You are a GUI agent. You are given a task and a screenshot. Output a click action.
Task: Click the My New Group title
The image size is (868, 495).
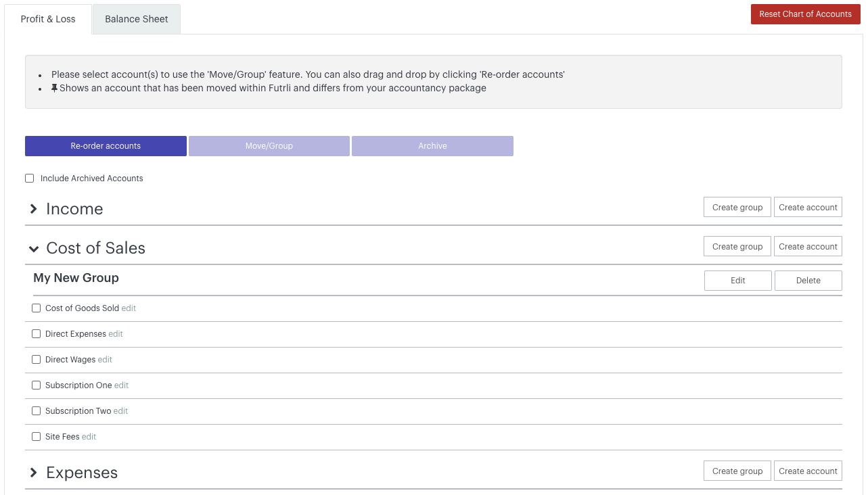pos(76,278)
